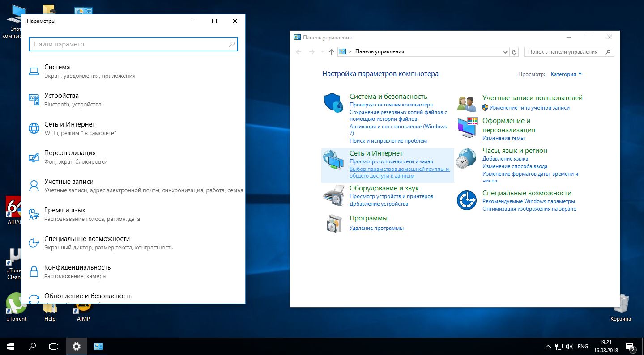The width and height of the screenshot is (644, 355).
Task: Open the Оформление и персонализация monitor icon
Action: (x=467, y=127)
